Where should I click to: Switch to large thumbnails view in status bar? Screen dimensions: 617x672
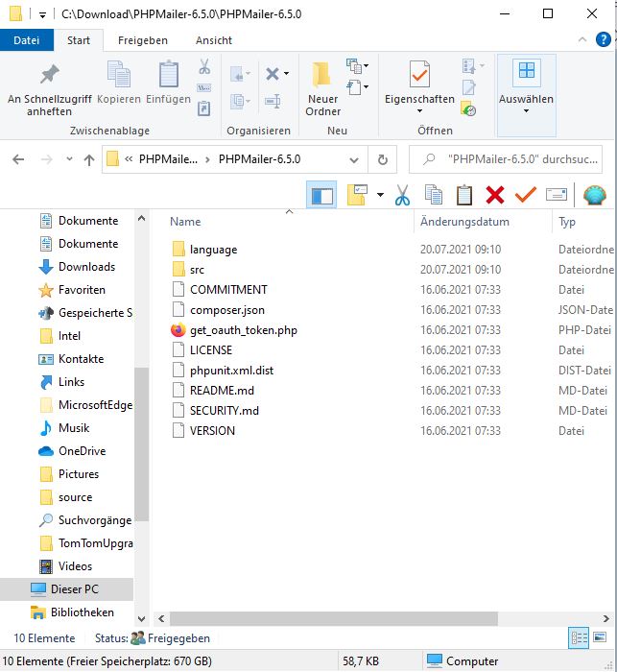pyautogui.click(x=599, y=637)
